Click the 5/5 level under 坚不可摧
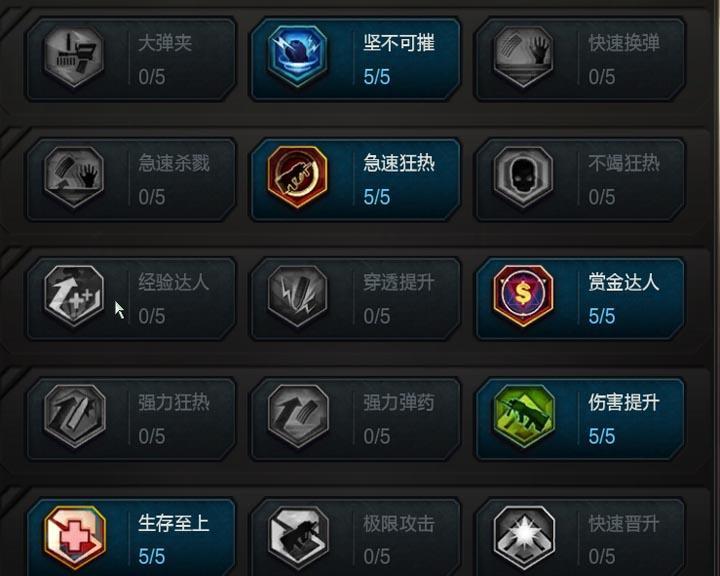Screen dimensions: 720x576 point(377,77)
